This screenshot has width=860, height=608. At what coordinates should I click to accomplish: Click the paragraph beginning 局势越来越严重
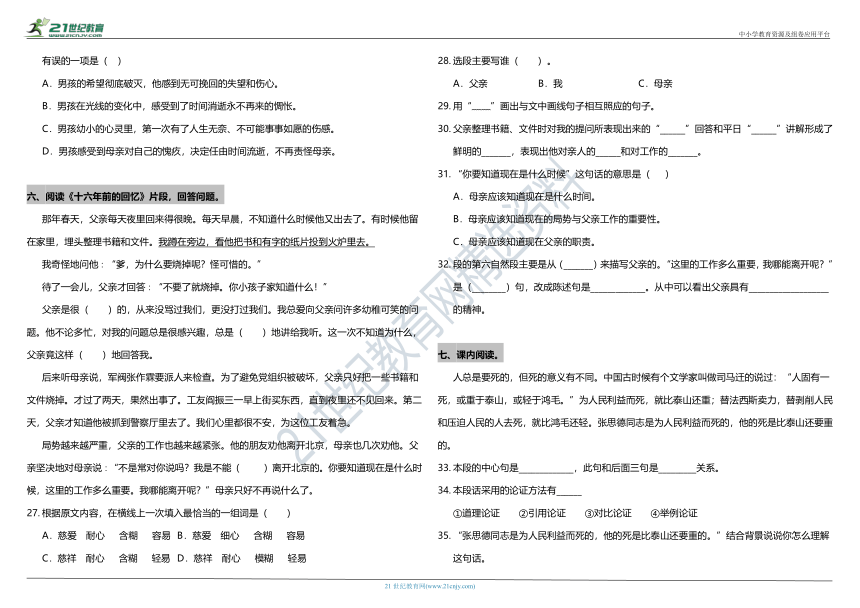click(224, 468)
